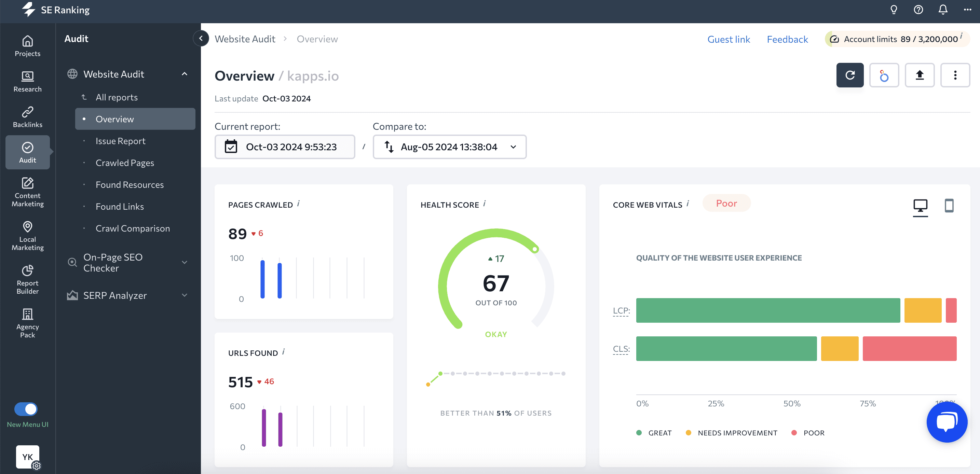Image resolution: width=980 pixels, height=474 pixels.
Task: Show Account limits info icon
Action: pos(961,36)
